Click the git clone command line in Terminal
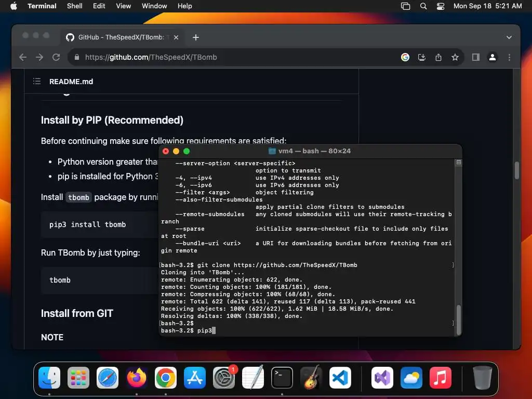This screenshot has width=532, height=399. tap(259, 265)
